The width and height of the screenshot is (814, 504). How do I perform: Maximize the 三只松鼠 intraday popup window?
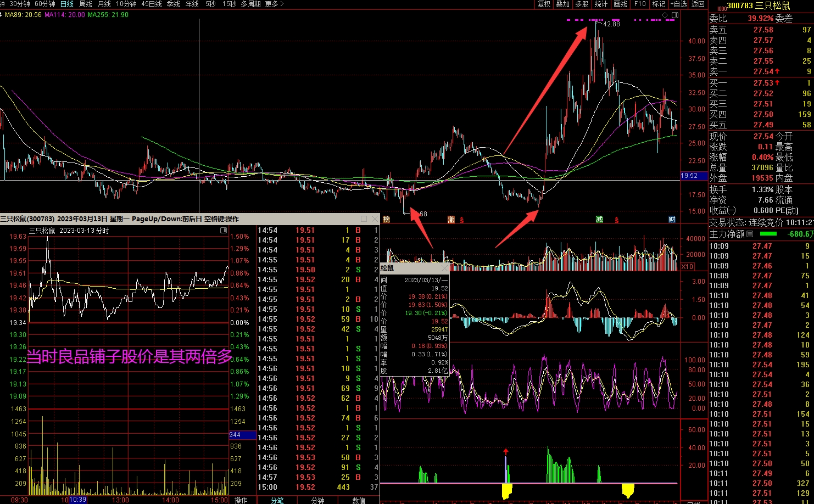pyautogui.click(x=364, y=219)
